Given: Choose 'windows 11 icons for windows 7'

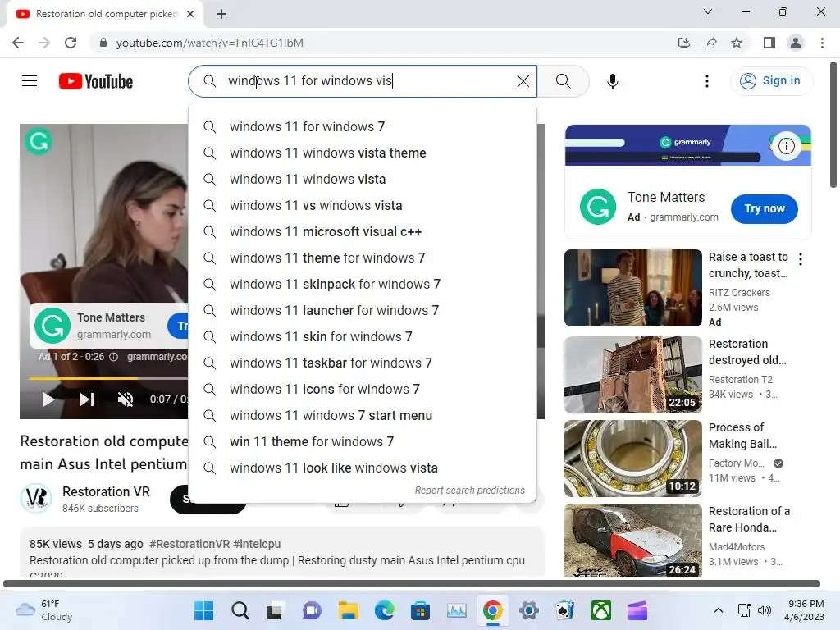Looking at the screenshot, I should (363, 389).
